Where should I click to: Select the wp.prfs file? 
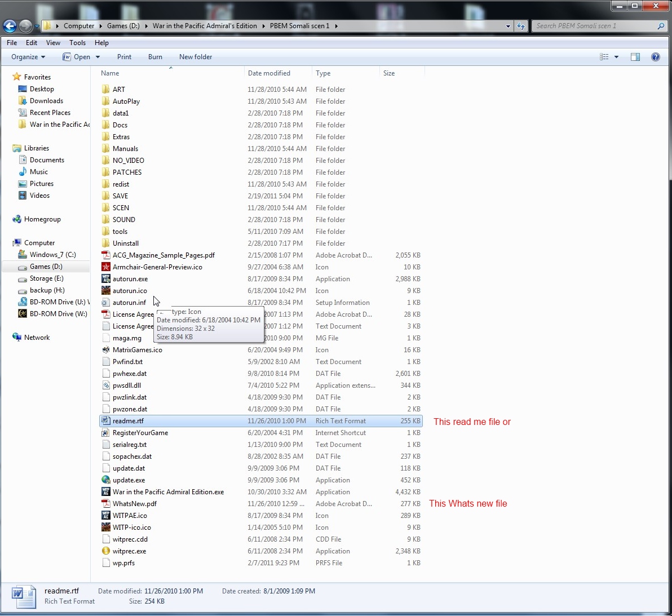[123, 563]
